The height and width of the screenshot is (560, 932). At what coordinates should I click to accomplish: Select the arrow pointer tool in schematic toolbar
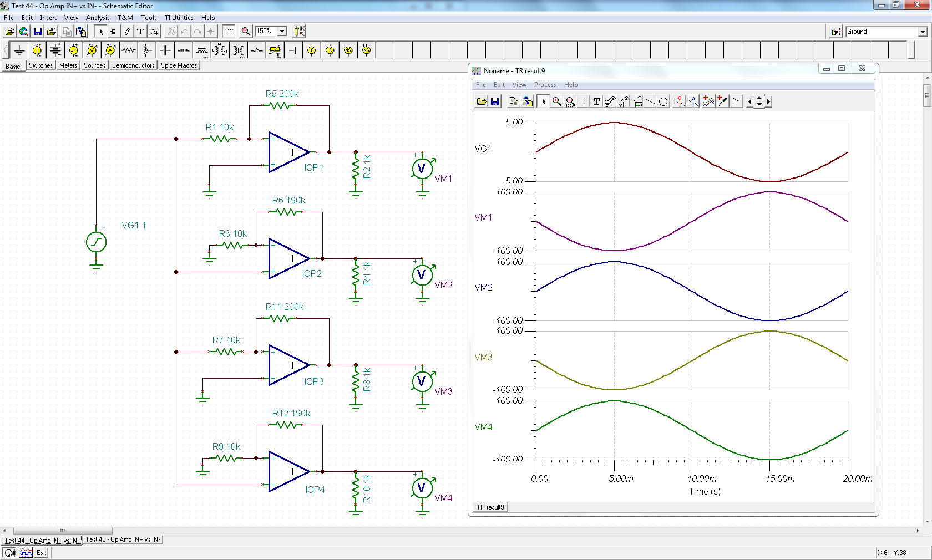[x=100, y=32]
